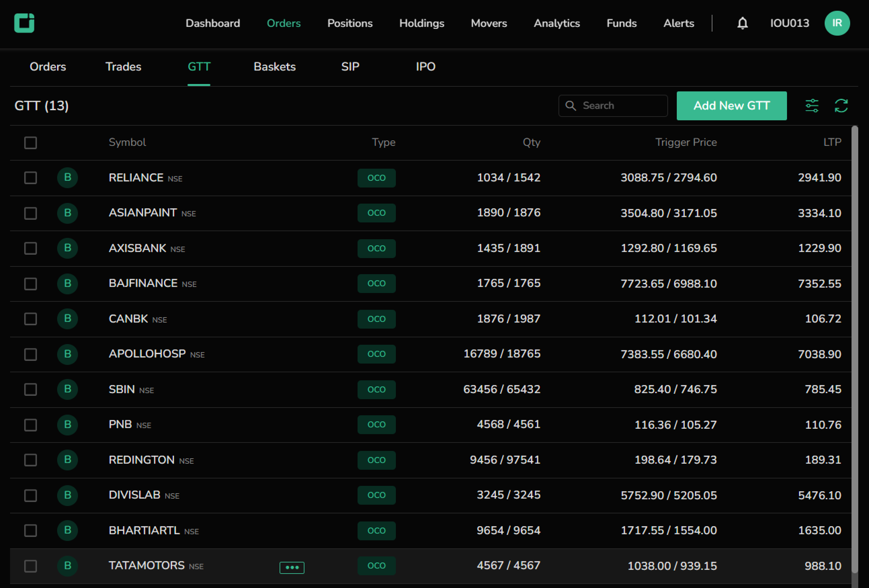Switch to the IPO tab
Image resolution: width=869 pixels, height=588 pixels.
(x=425, y=67)
